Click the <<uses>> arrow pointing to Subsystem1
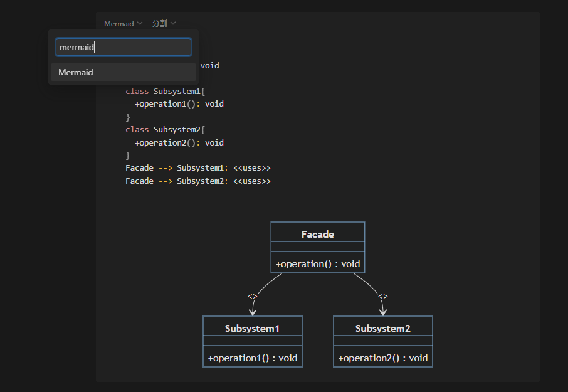 click(252, 295)
